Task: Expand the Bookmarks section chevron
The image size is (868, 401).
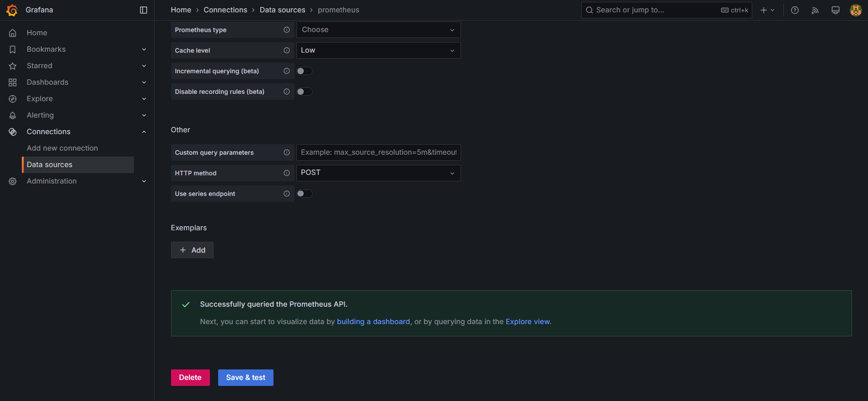Action: click(x=144, y=49)
